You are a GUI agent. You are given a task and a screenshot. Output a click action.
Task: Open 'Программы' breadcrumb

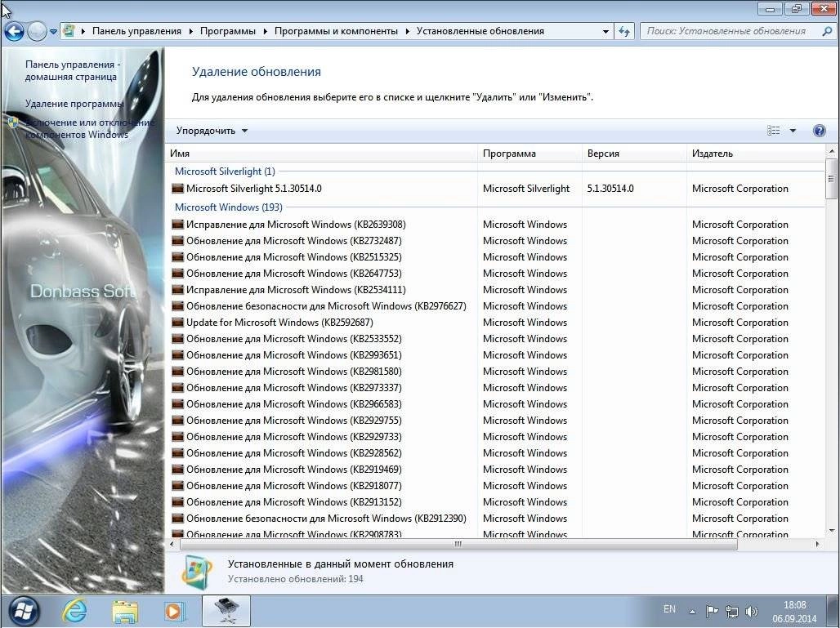pos(228,31)
